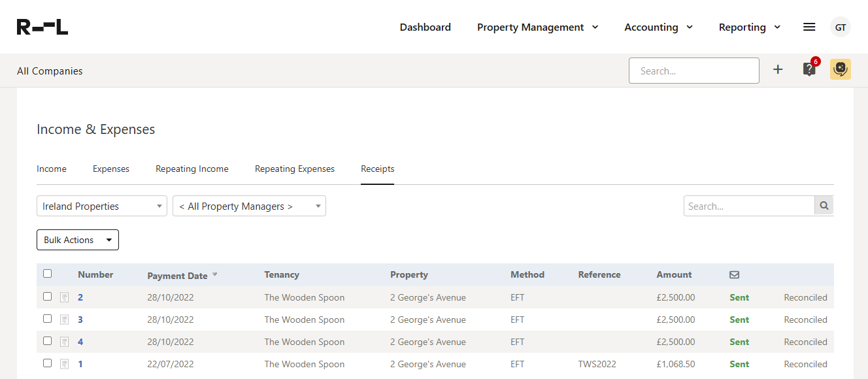Viewport: 868px width, 379px height.
Task: Open the Bulk Actions dropdown
Action: [78, 240]
